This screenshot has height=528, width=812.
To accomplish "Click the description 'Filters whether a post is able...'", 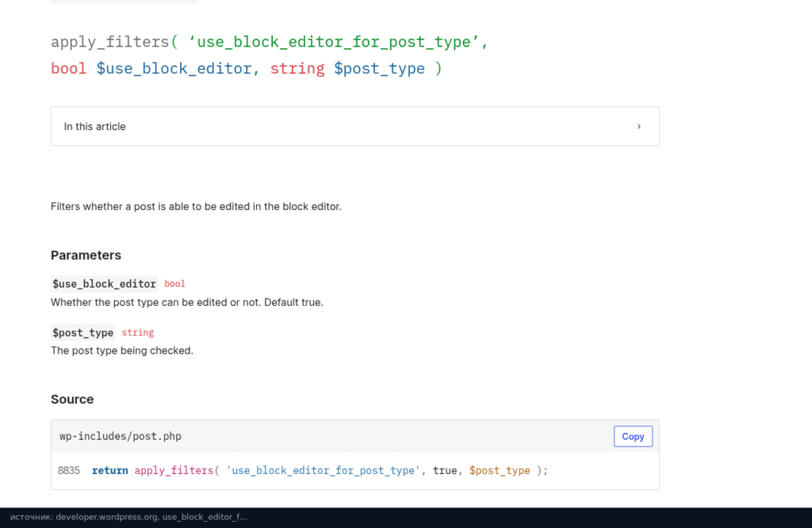I will (x=197, y=207).
